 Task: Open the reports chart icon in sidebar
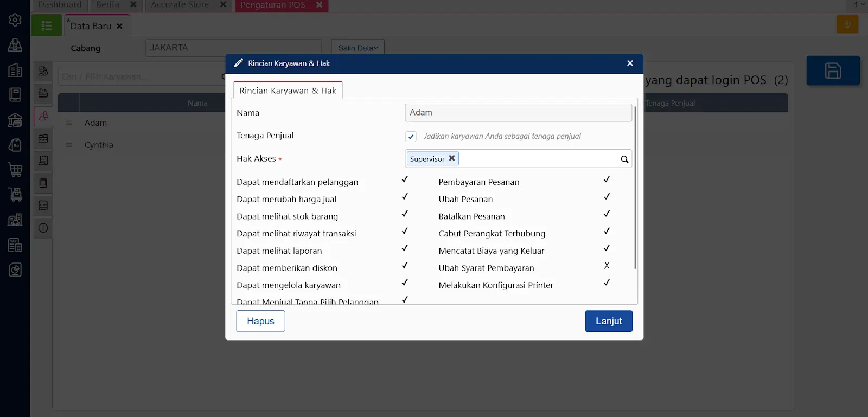(15, 270)
